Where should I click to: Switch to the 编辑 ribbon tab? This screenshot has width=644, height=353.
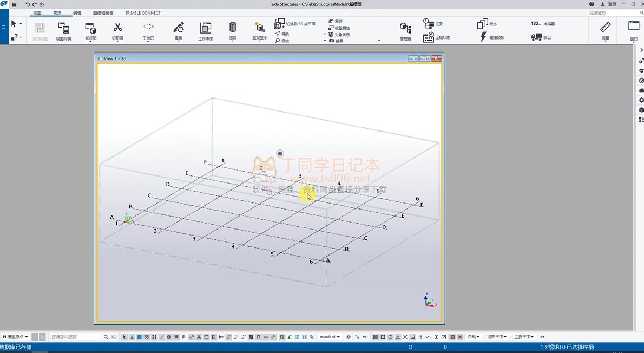77,12
